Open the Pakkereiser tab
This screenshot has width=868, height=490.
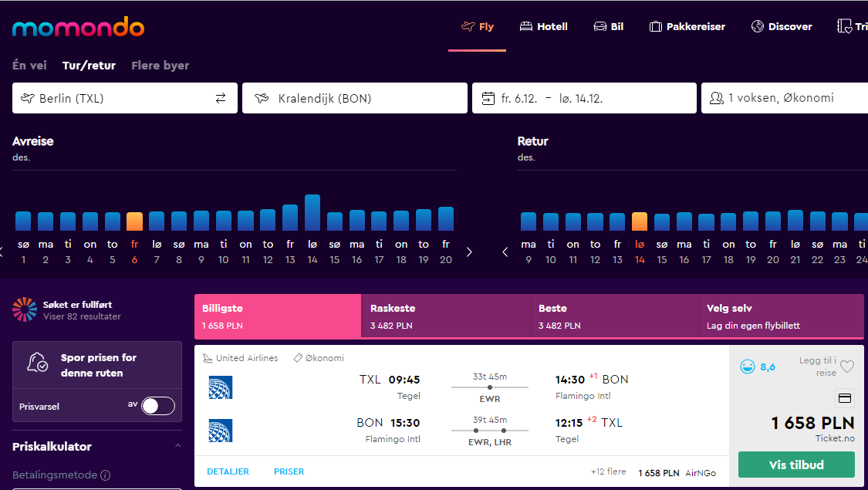[x=687, y=26]
